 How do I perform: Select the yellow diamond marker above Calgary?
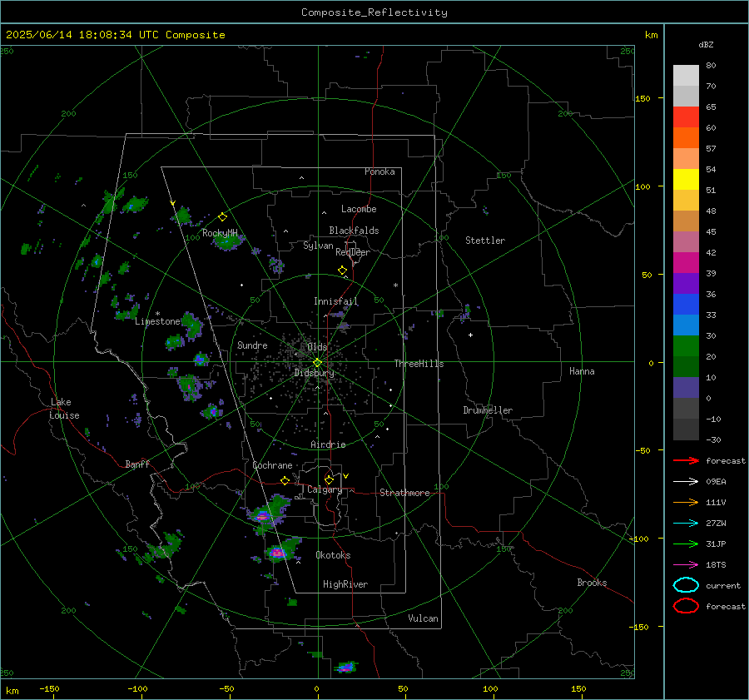329,479
